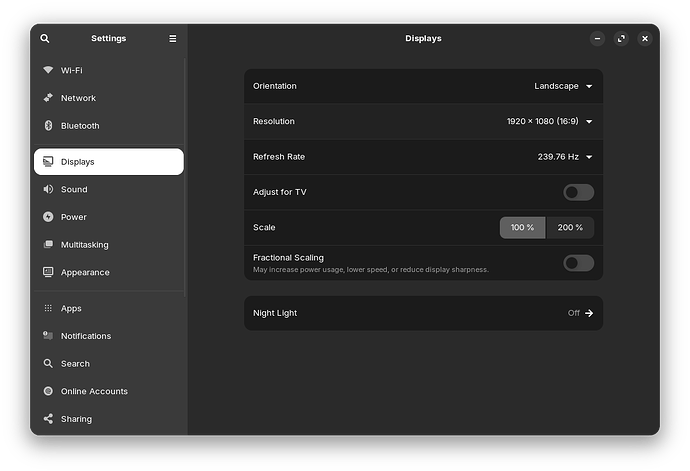This screenshot has height=471, width=690.
Task: Click the Fractional Scaling warning description
Action: (371, 269)
